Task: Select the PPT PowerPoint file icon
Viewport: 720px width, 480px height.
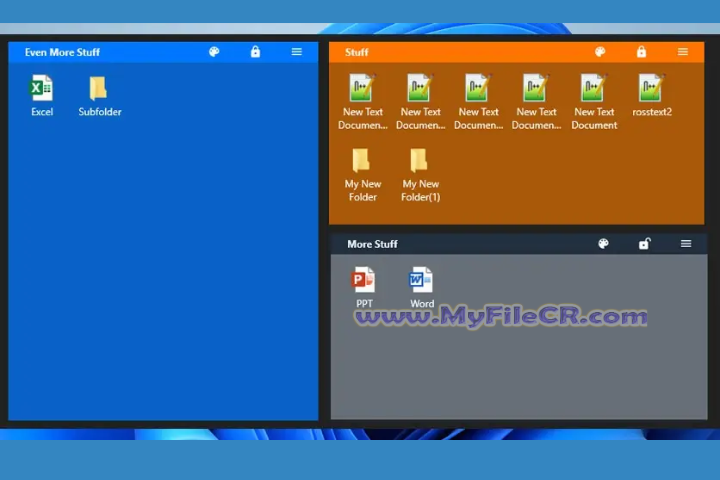Action: pyautogui.click(x=363, y=280)
